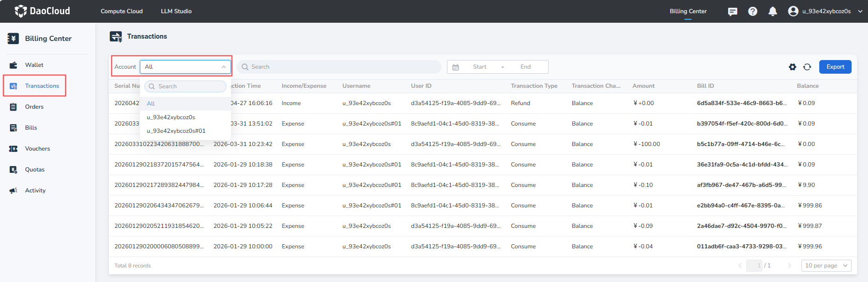Click the Balance column header
Image resolution: width=868 pixels, height=282 pixels.
coord(808,86)
